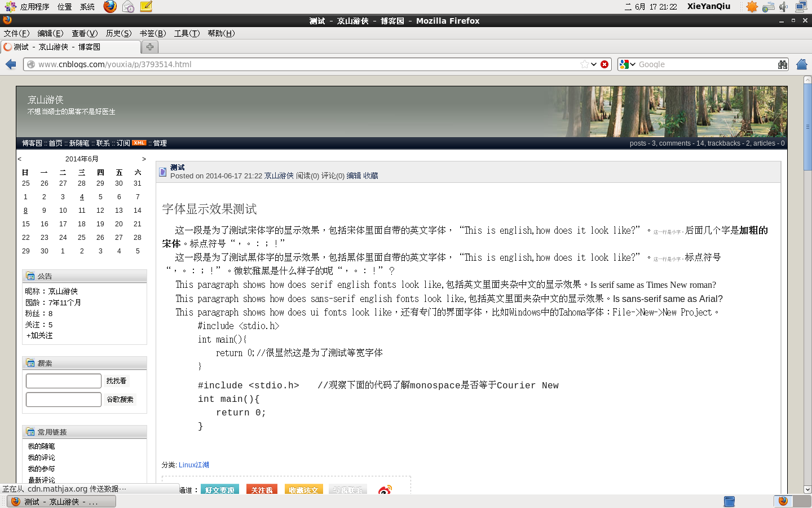The width and height of the screenshot is (812, 508).
Task: Go to next month in calendar
Action: click(x=144, y=159)
